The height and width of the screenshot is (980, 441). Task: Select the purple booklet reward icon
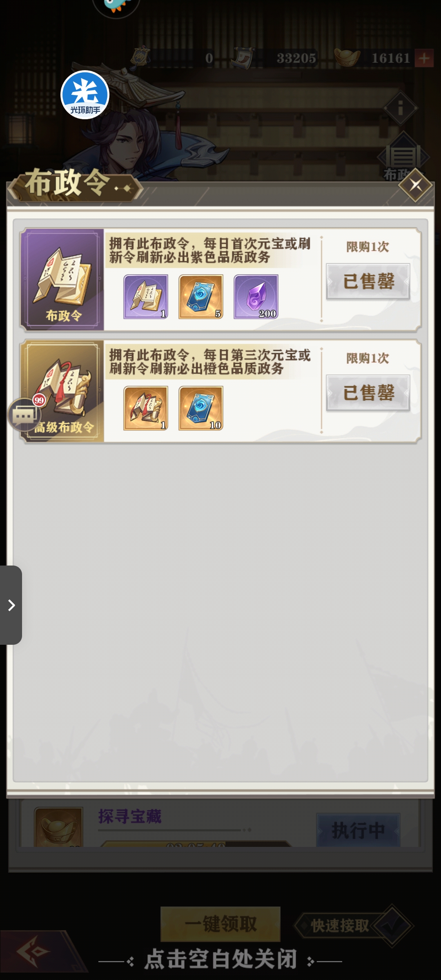click(x=146, y=296)
